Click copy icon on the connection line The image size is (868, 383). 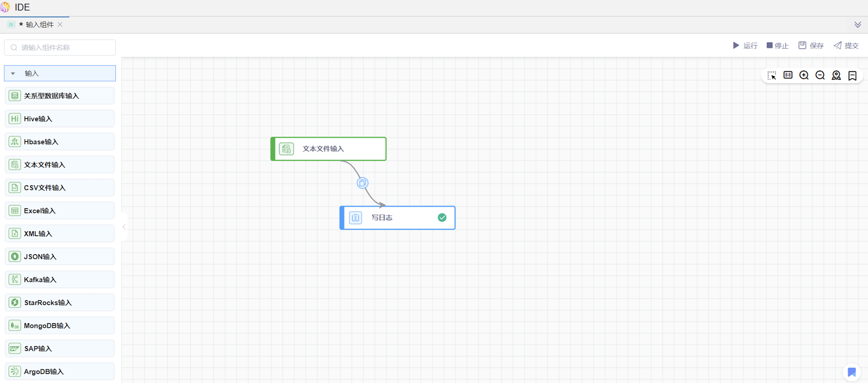362,183
